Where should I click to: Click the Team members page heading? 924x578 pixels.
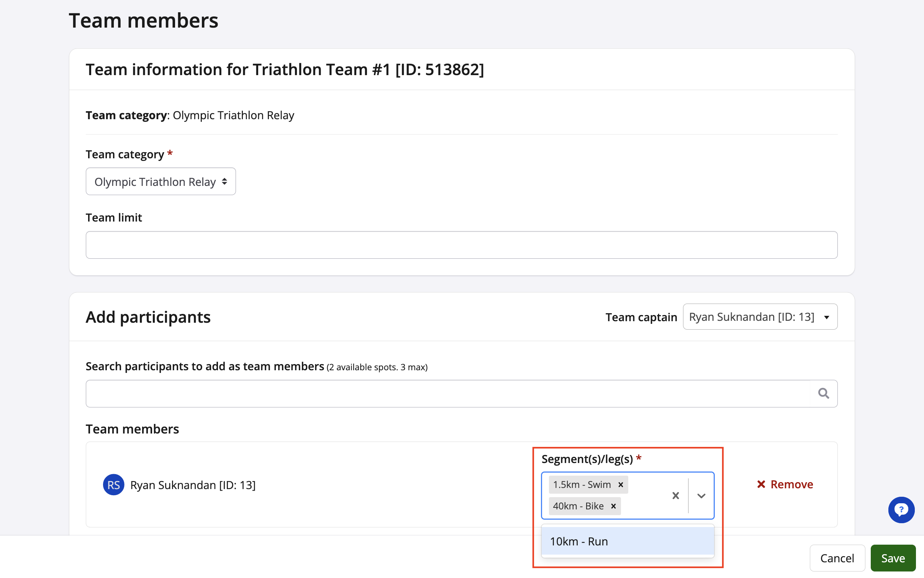pos(143,21)
